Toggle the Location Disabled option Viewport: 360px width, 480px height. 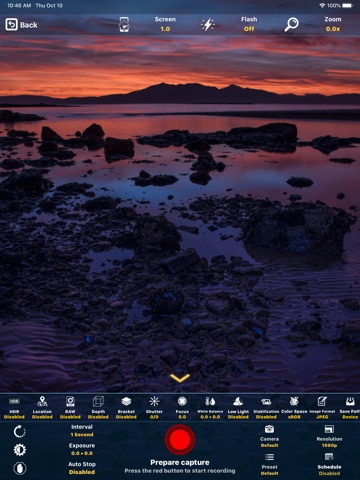(42, 407)
